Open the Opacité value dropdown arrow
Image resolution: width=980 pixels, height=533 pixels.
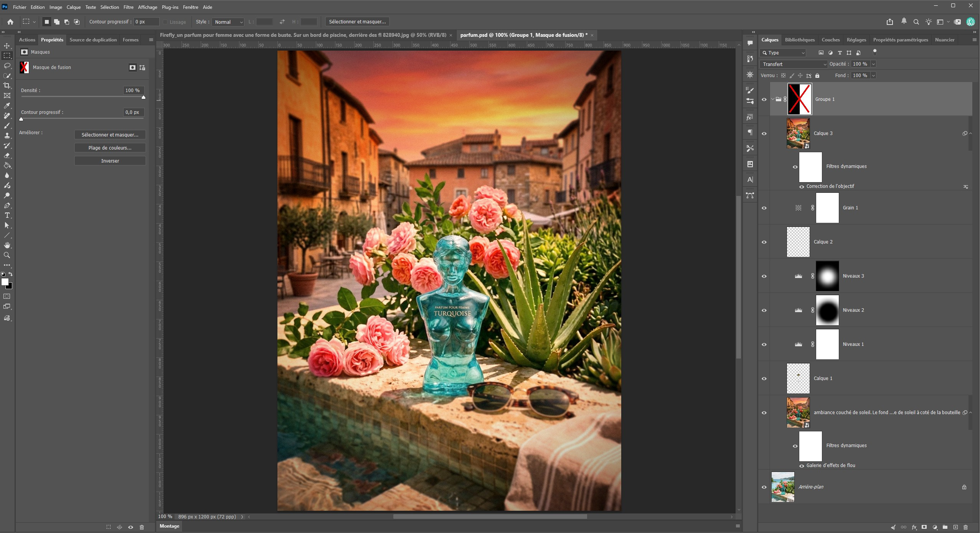(873, 64)
